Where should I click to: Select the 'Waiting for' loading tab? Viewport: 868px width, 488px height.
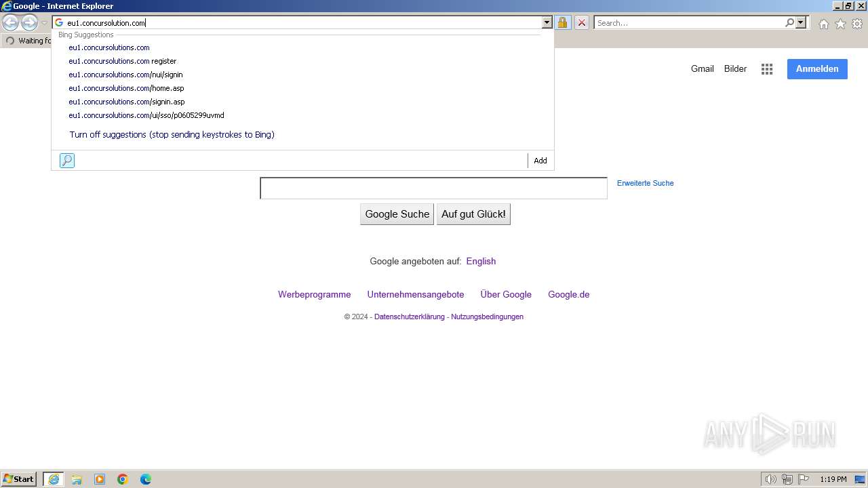click(27, 41)
